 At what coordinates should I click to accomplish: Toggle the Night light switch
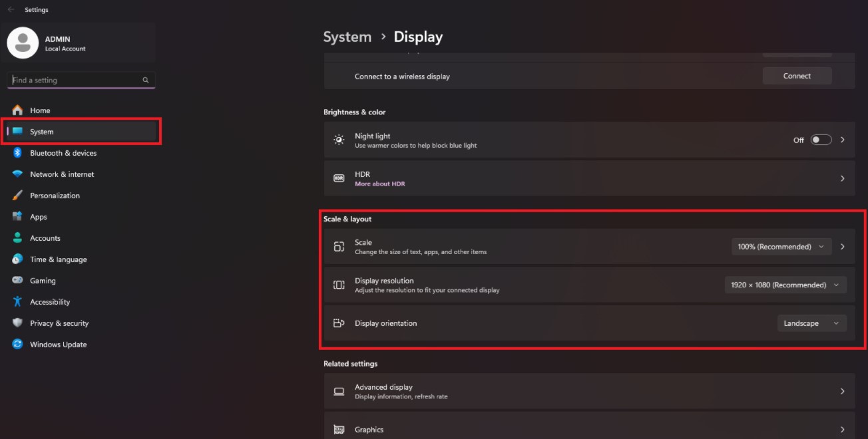pyautogui.click(x=821, y=140)
